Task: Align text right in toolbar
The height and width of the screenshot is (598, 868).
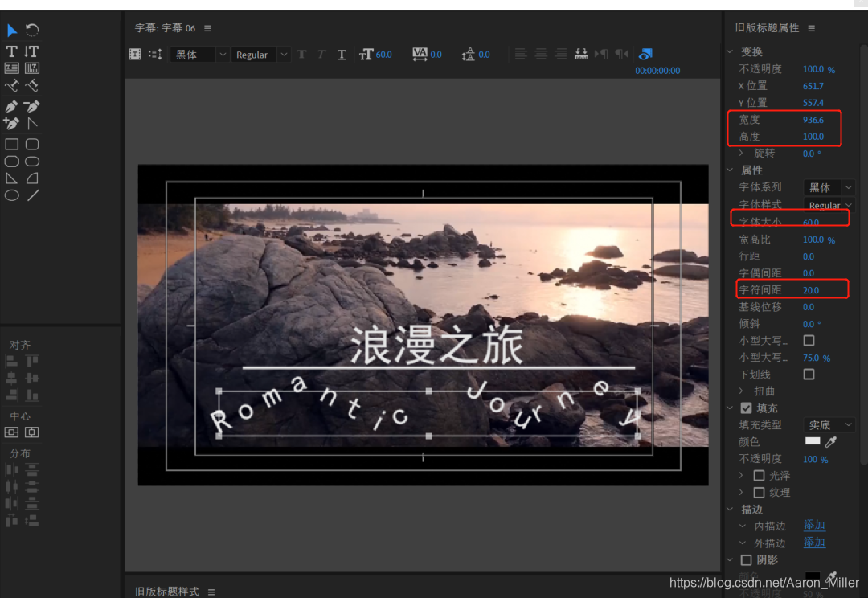Action: point(561,54)
